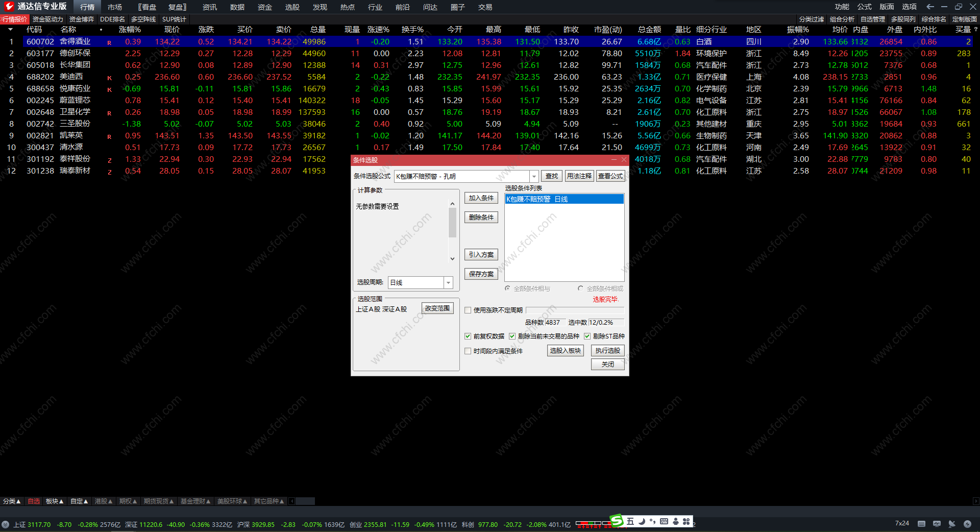
Task: Click the 改变范围 button
Action: pyautogui.click(x=437, y=308)
